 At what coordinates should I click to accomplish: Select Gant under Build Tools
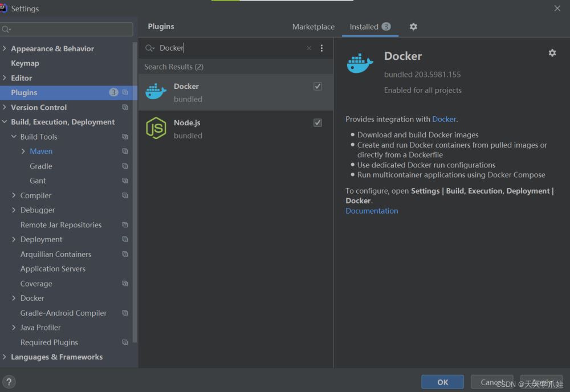[x=38, y=181]
